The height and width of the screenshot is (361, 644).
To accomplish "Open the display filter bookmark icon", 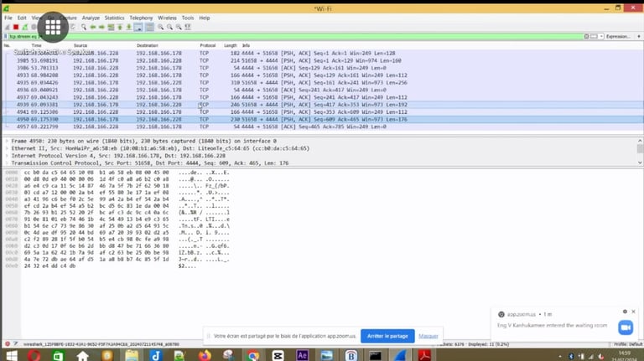I will tap(6, 37).
